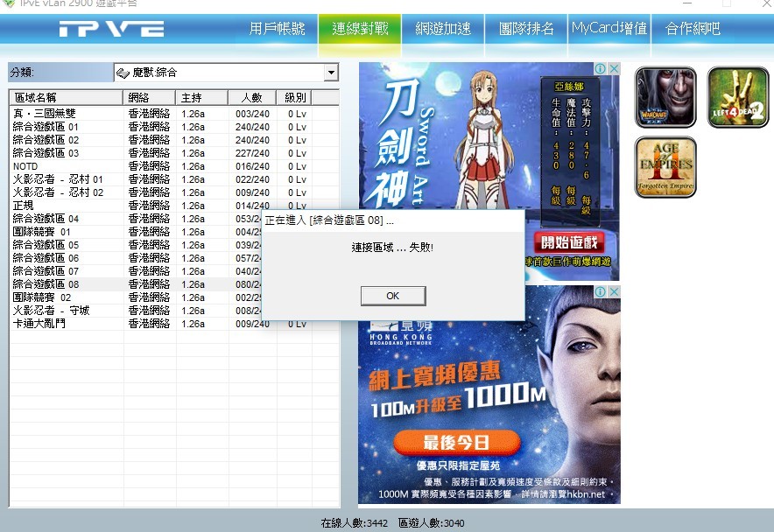Select room 綜合遊戲區 02

coord(174,140)
